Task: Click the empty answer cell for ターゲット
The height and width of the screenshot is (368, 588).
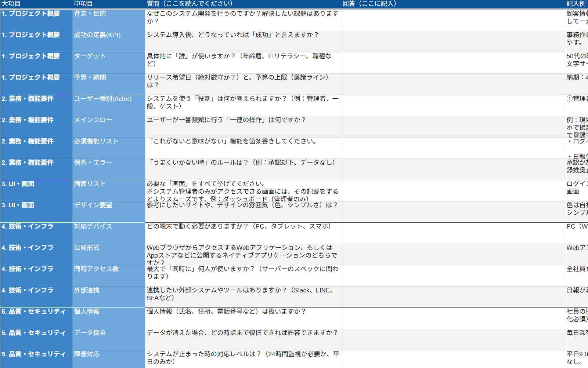Action: (452, 63)
